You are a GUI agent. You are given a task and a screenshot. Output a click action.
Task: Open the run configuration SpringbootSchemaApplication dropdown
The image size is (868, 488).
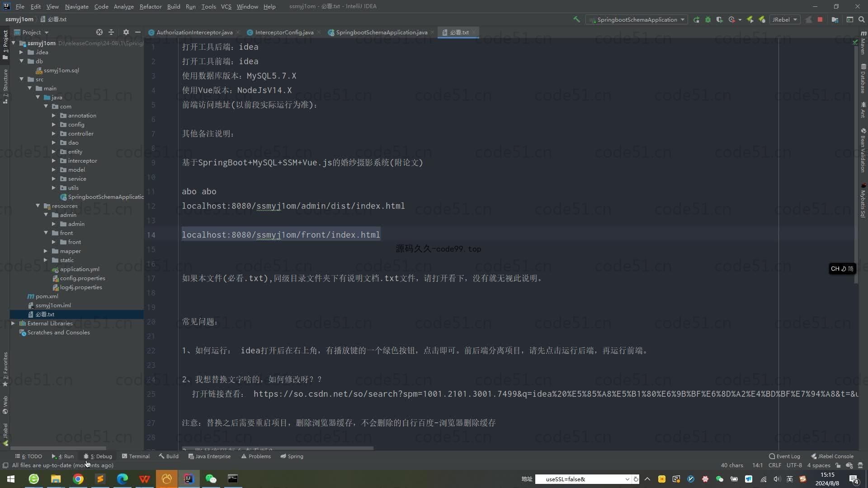(x=637, y=19)
